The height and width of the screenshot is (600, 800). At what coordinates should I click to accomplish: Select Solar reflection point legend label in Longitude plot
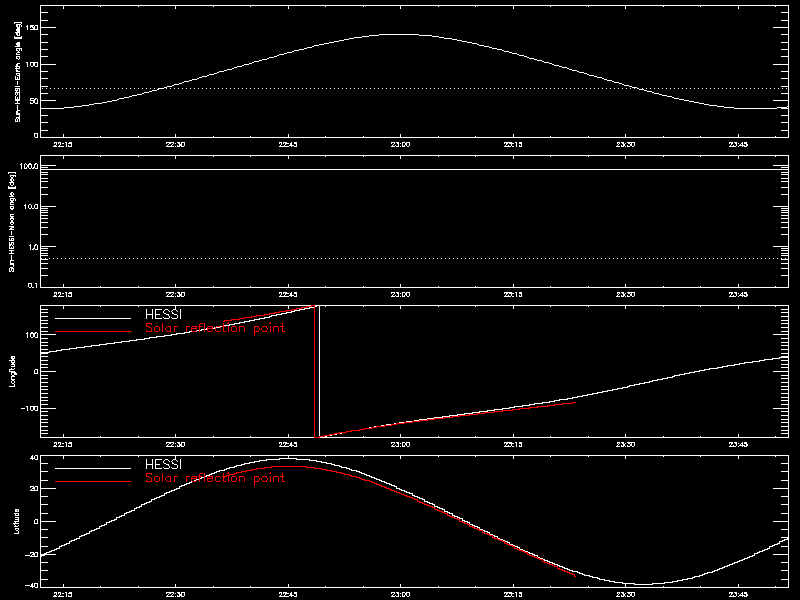[215, 328]
